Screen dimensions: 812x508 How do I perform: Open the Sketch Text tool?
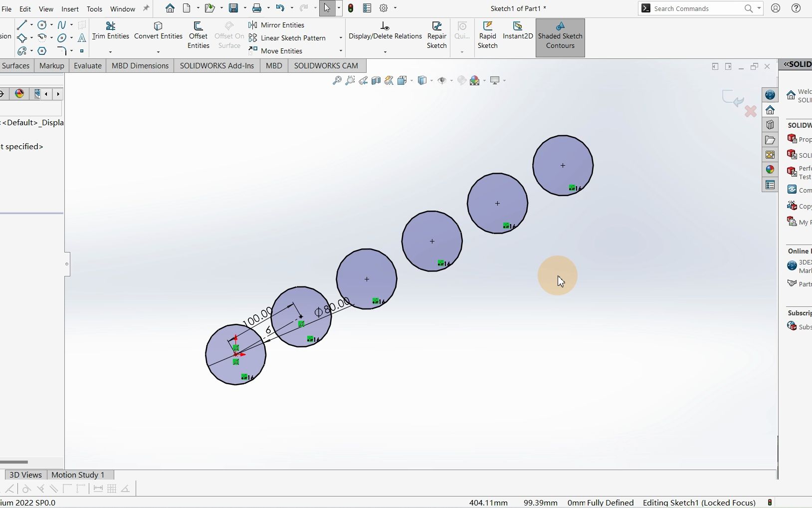tap(81, 38)
